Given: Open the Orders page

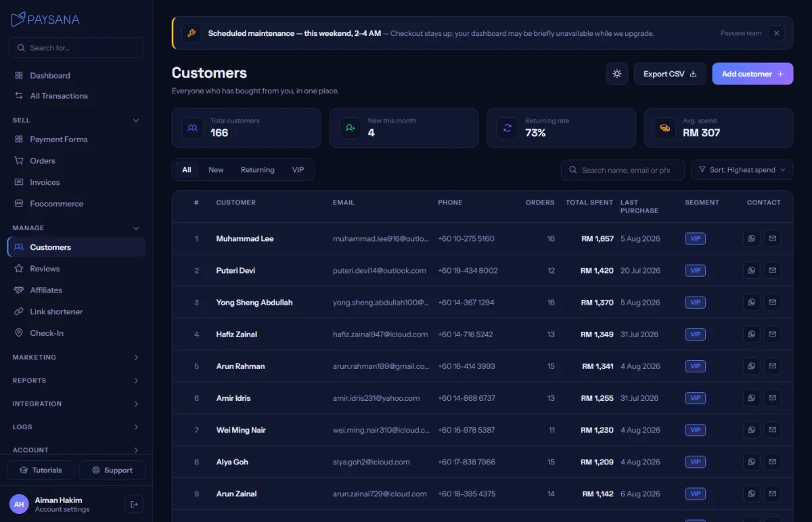Looking at the screenshot, I should point(76,160).
